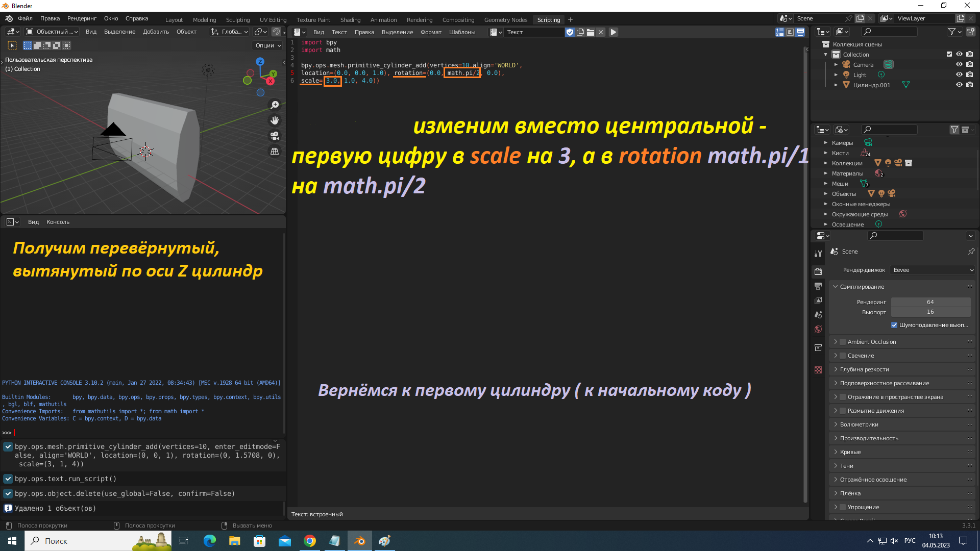Click the viewport zoom magnifier icon

click(x=275, y=105)
